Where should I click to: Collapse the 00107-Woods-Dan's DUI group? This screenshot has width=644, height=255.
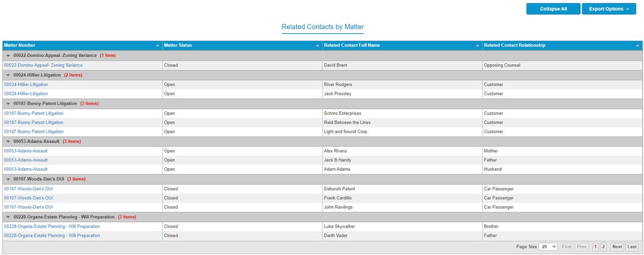click(x=8, y=179)
